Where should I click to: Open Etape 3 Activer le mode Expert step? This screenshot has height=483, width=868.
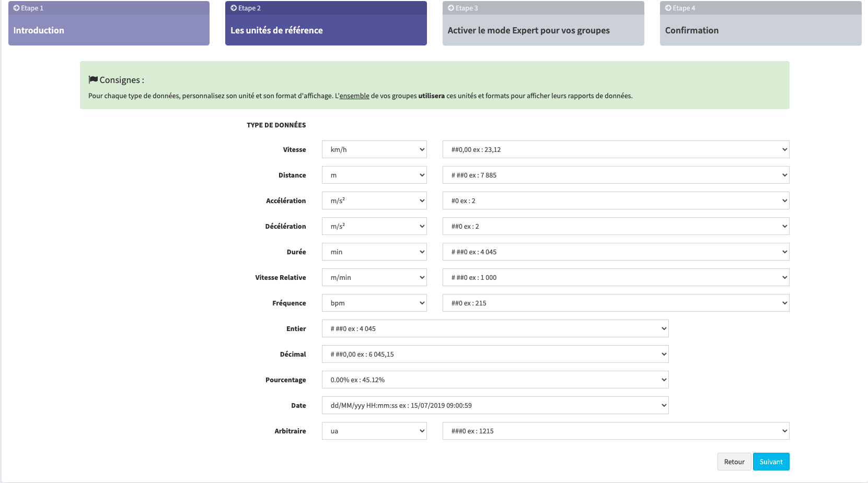coord(543,23)
